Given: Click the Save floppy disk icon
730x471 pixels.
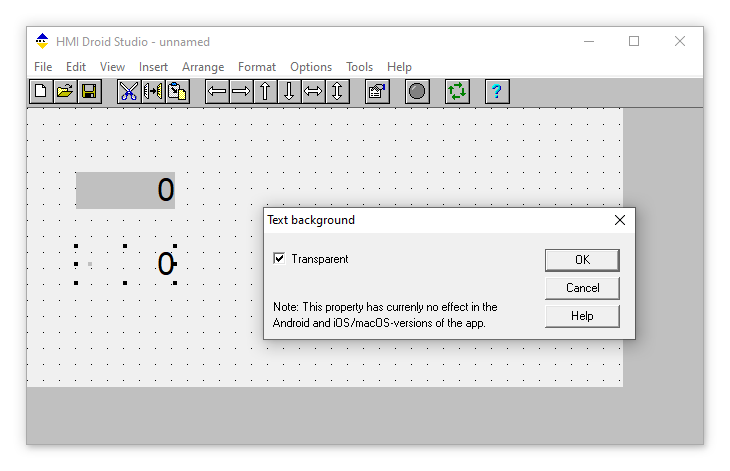Looking at the screenshot, I should [x=89, y=91].
